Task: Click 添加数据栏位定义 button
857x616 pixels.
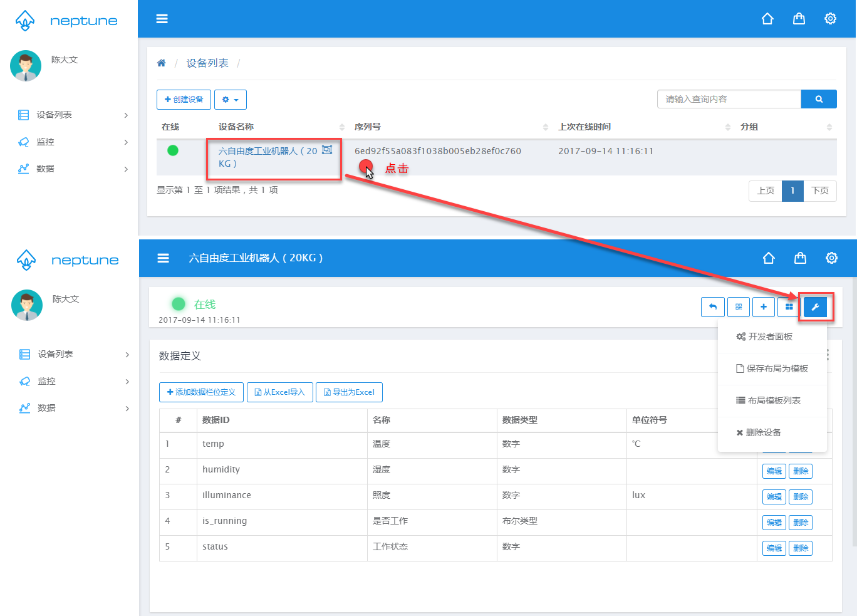Action: (202, 392)
